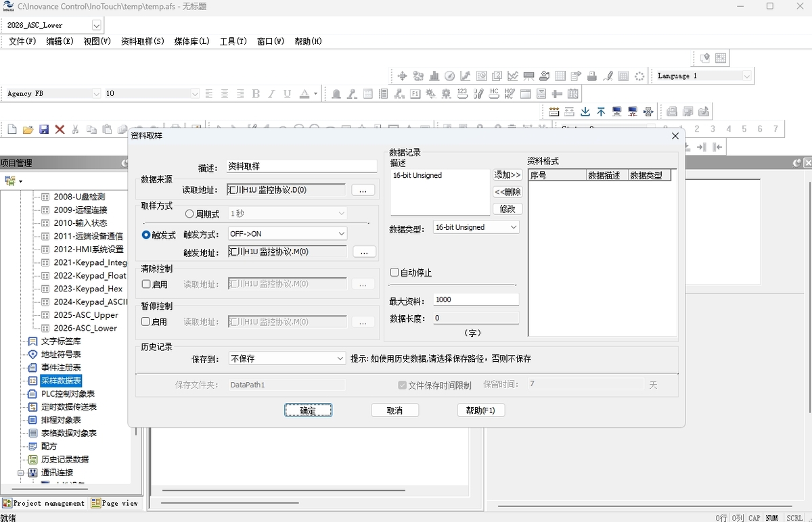
Task: Open the 文件(F) menu
Action: [x=22, y=41]
